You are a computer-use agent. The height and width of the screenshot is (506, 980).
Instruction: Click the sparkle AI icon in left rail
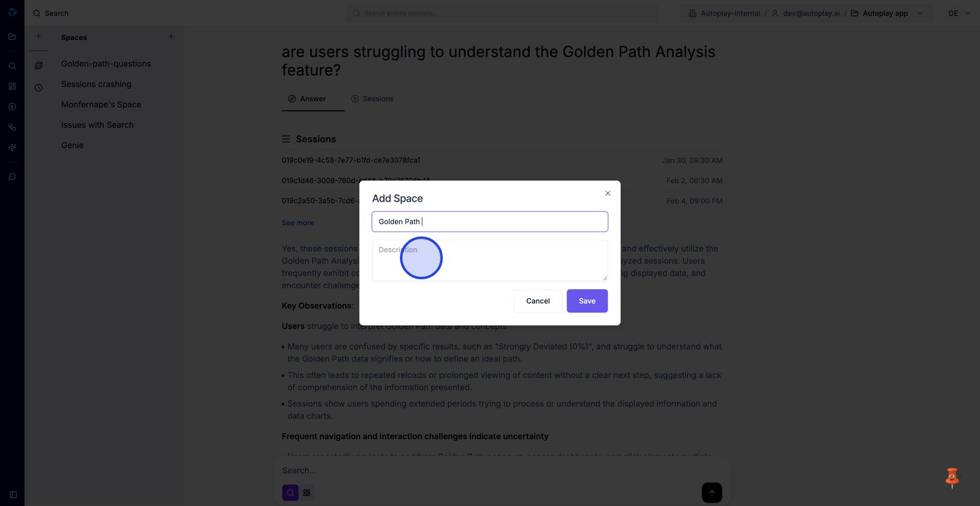(x=12, y=148)
